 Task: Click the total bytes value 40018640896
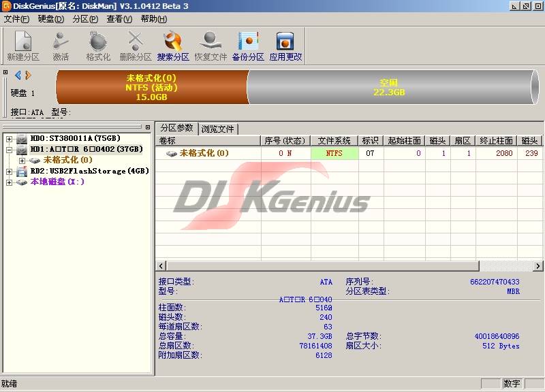click(x=497, y=336)
